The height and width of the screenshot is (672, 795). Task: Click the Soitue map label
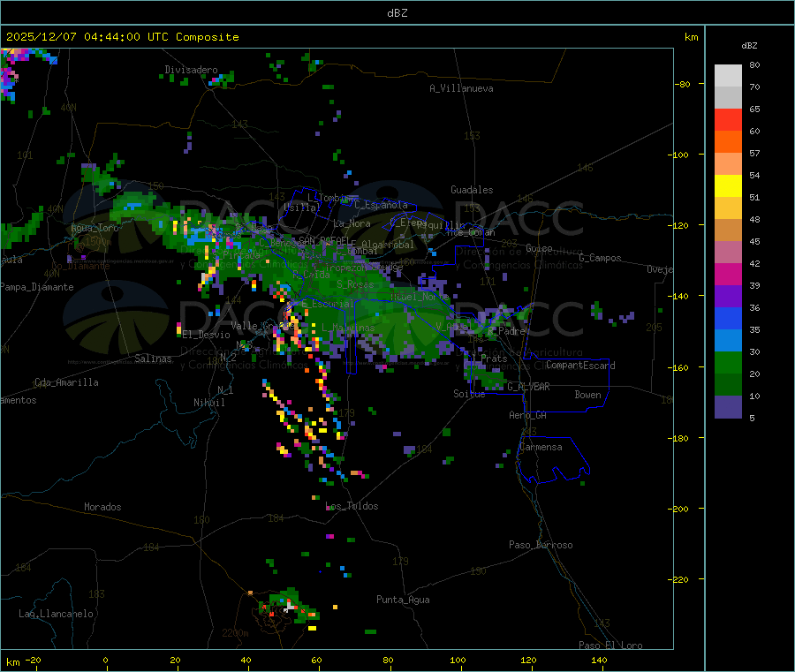[x=469, y=394]
